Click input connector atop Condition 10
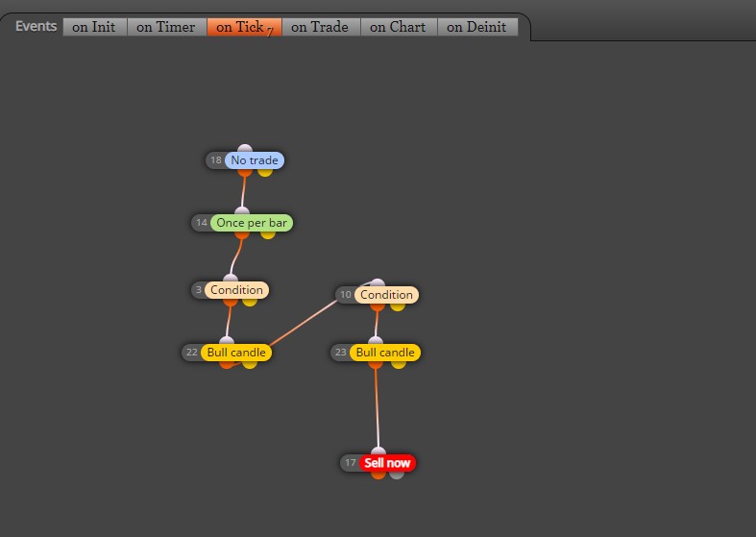Image resolution: width=756 pixels, height=537 pixels. (378, 282)
